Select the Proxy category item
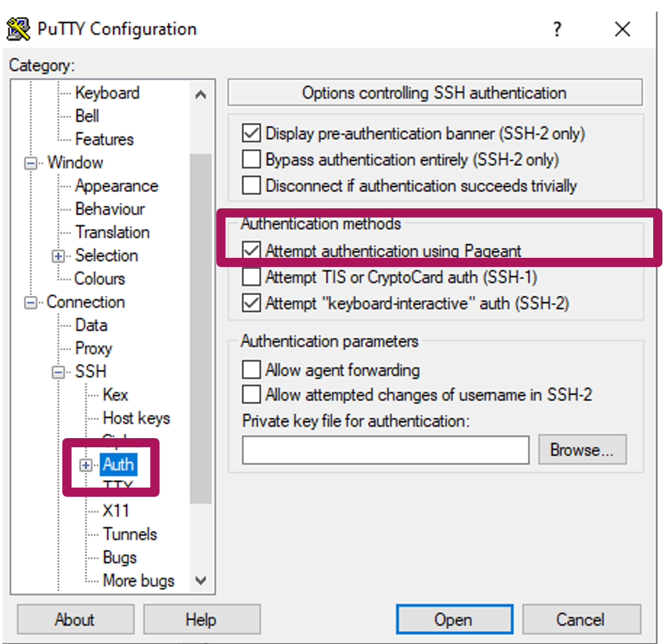663x644 pixels. pos(93,348)
